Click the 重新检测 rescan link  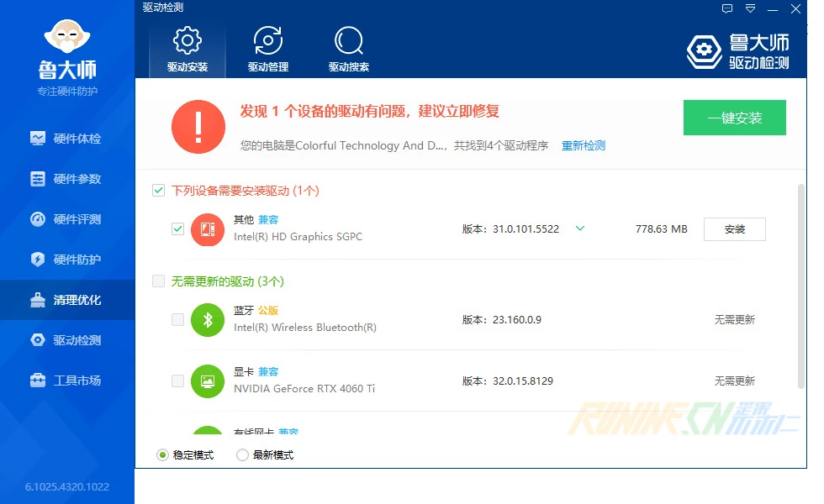point(583,145)
